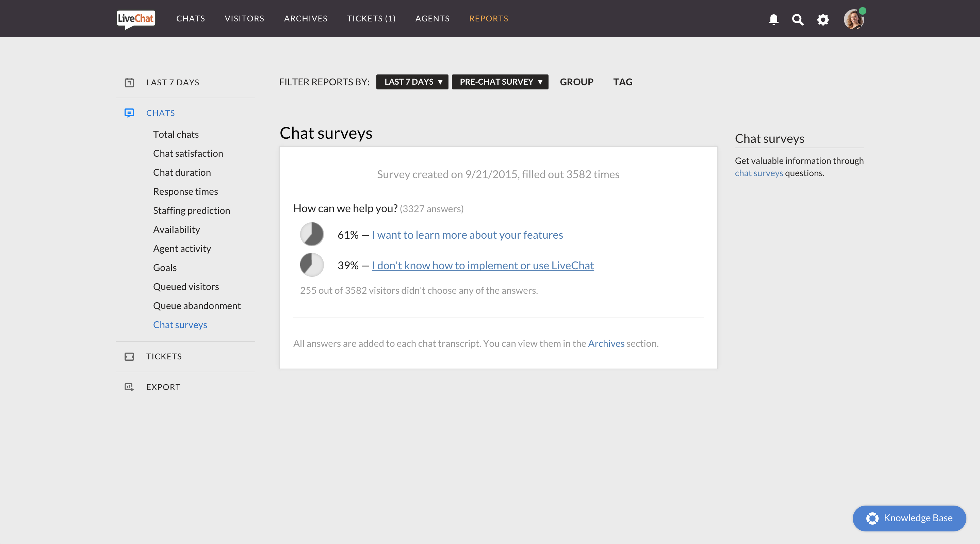Open the TAG filter option

[x=623, y=82]
